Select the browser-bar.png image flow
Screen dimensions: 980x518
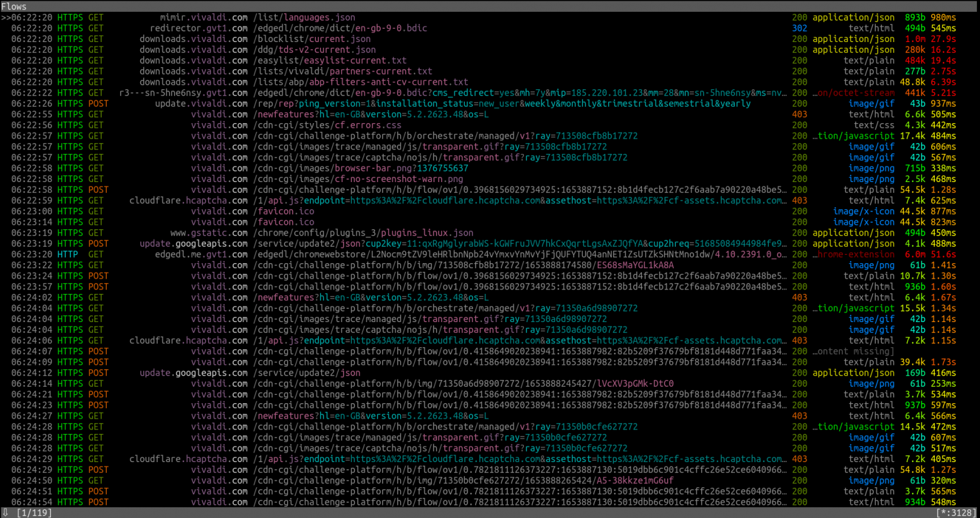coord(490,168)
